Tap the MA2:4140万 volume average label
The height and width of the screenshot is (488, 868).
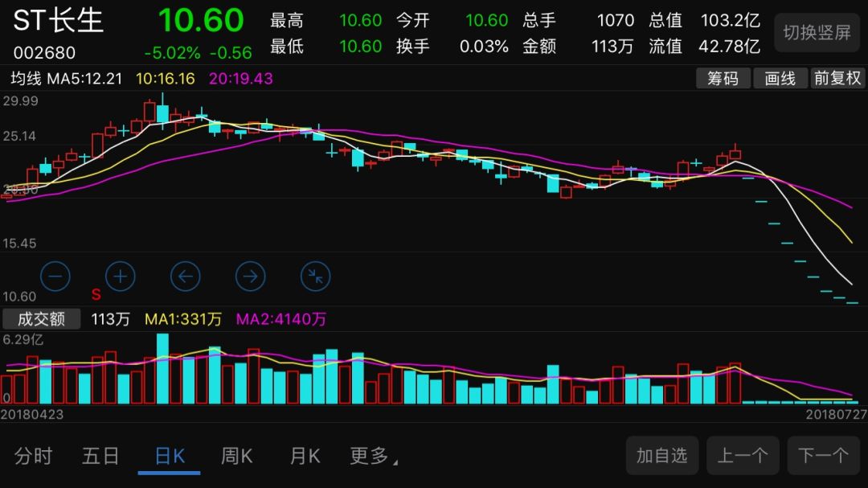(281, 319)
